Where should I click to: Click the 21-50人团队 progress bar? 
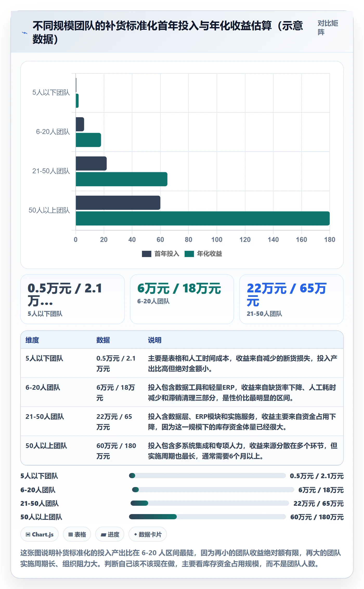[210, 503]
